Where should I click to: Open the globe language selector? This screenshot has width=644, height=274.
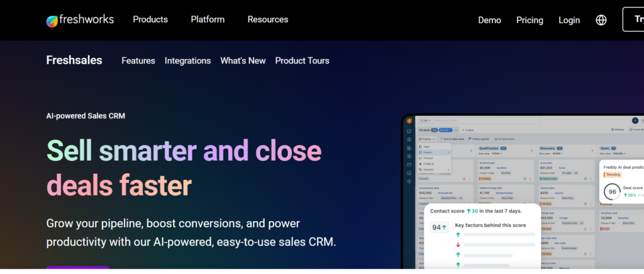(601, 20)
